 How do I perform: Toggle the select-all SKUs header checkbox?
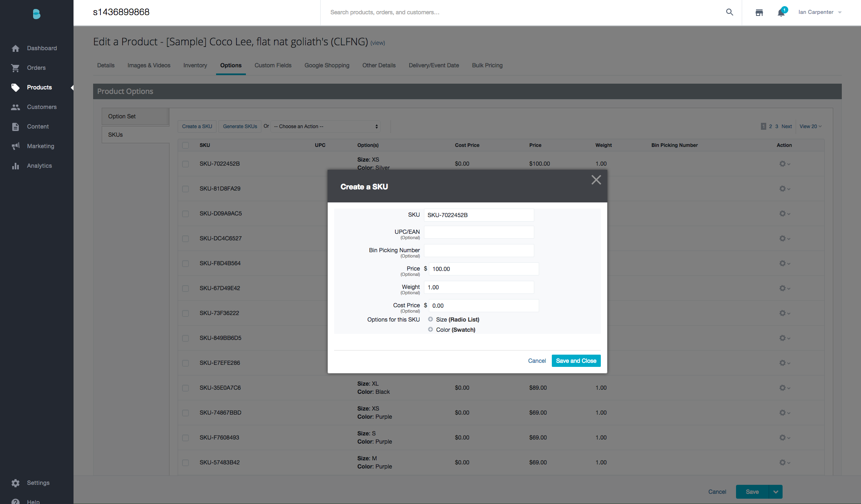[185, 145]
